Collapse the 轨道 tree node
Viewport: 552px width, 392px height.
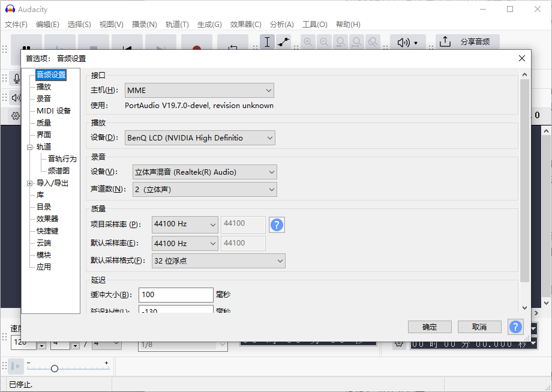point(29,147)
